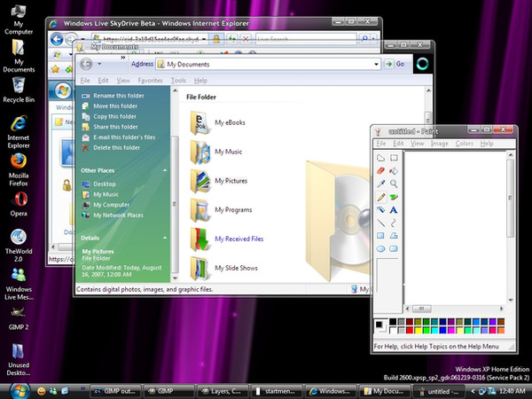
Task: Open the My eBooks folder icon
Action: (199, 123)
